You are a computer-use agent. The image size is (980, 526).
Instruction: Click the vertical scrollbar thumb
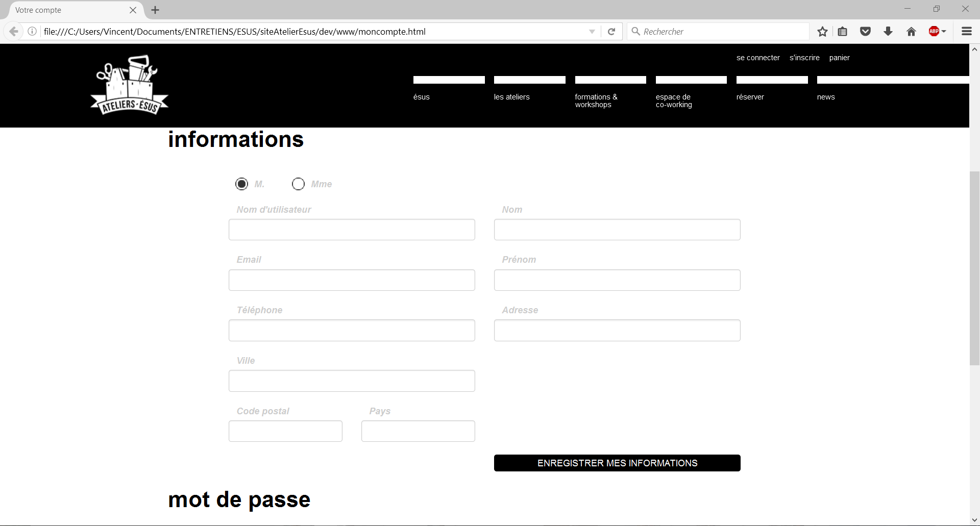coord(974,268)
